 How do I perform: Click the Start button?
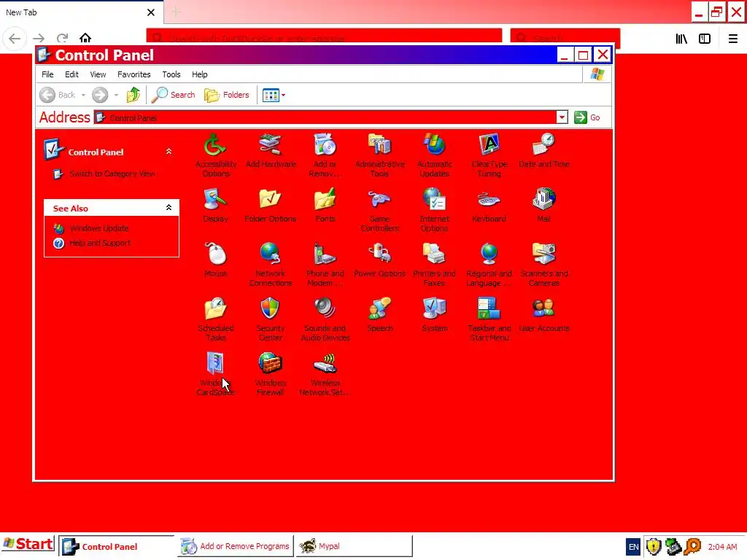(28, 544)
